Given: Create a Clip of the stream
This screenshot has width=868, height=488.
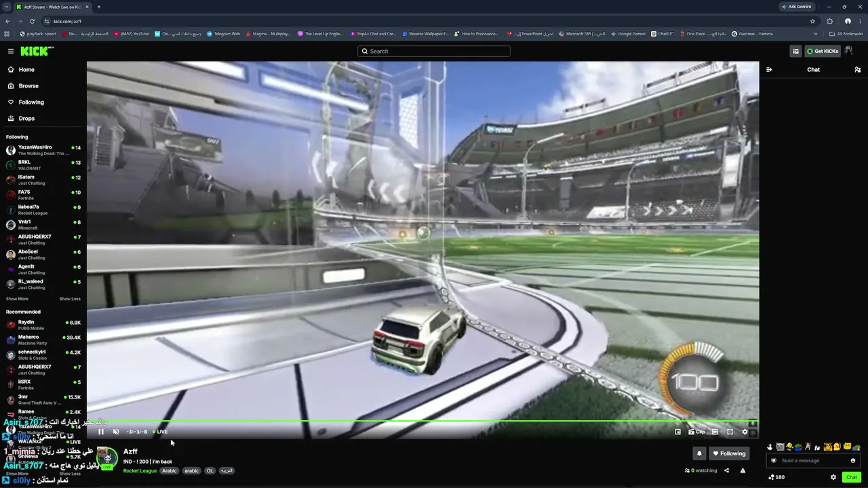Looking at the screenshot, I should [696, 432].
